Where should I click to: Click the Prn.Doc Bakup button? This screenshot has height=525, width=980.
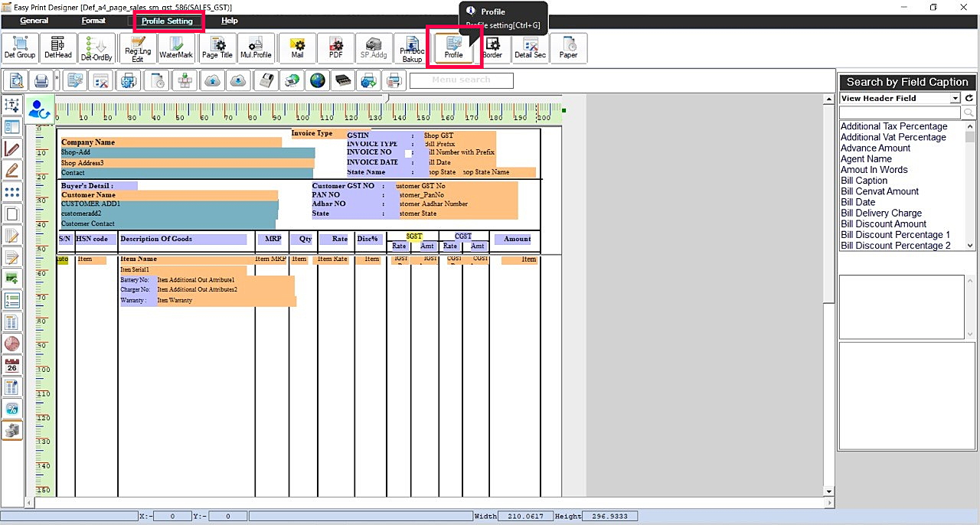coord(412,48)
